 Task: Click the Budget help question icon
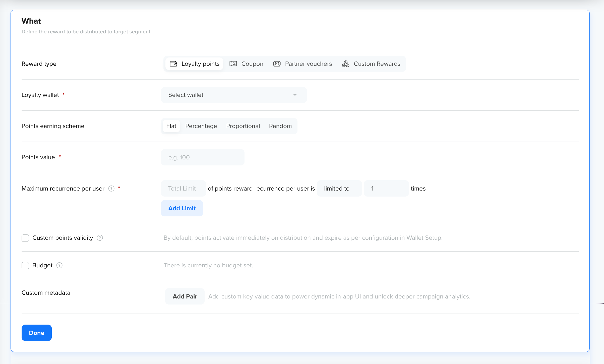pos(59,265)
